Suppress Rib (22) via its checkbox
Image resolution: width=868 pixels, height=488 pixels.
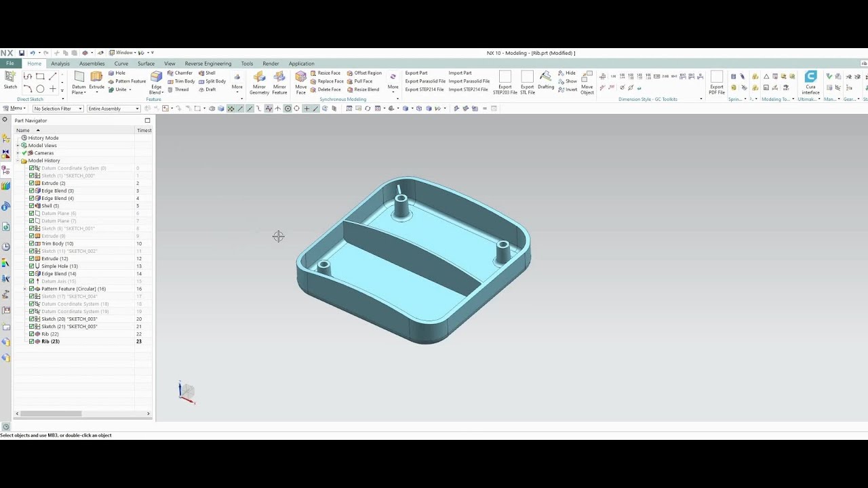tap(31, 333)
